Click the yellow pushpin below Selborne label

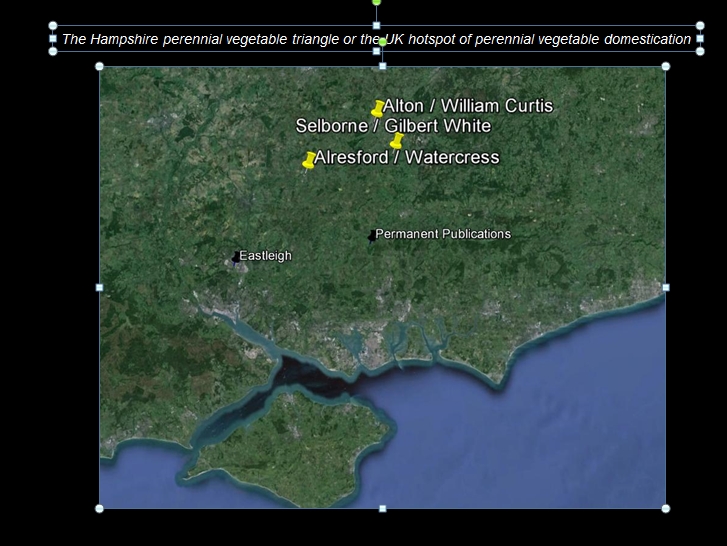[396, 141]
